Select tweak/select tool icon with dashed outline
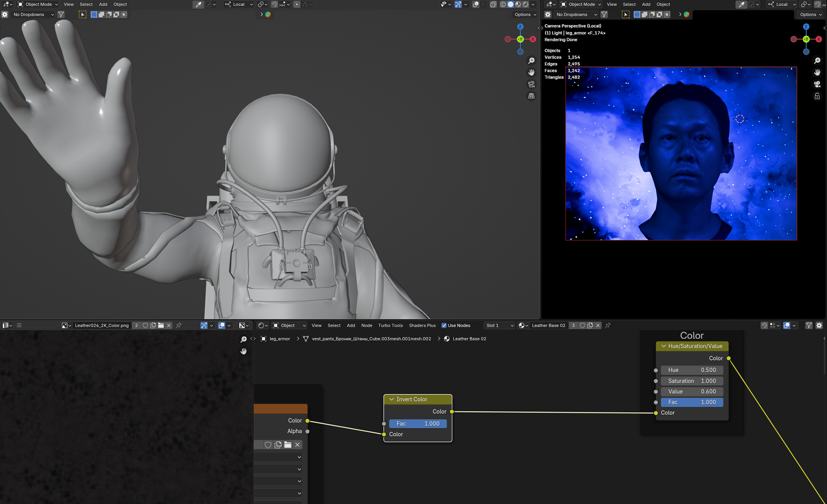 [x=82, y=14]
